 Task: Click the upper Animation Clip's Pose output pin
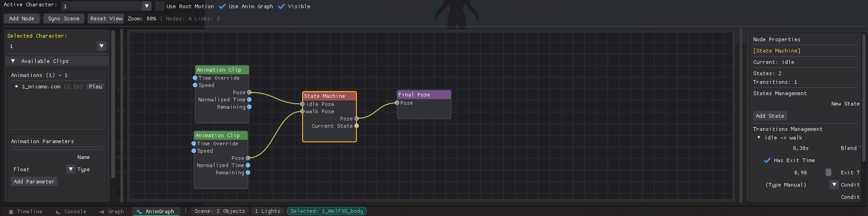[249, 92]
